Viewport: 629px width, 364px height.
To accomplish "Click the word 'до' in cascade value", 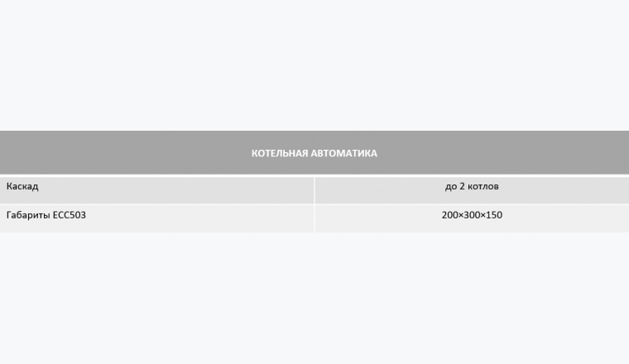I will tap(451, 187).
